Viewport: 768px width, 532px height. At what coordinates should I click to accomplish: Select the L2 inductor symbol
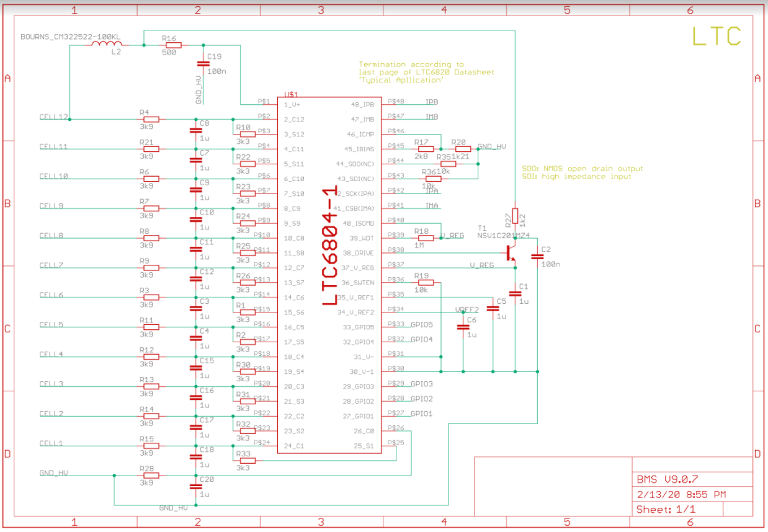[x=106, y=43]
